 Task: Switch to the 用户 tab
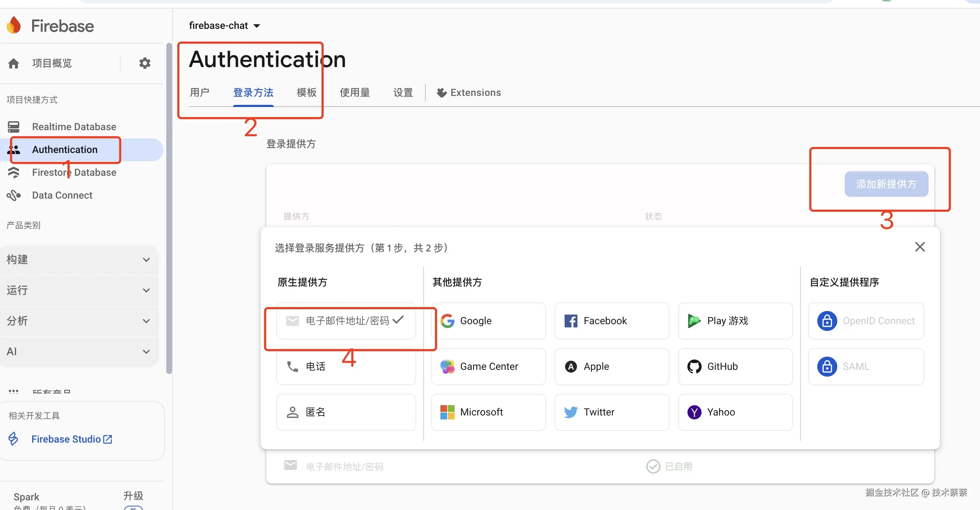point(199,92)
